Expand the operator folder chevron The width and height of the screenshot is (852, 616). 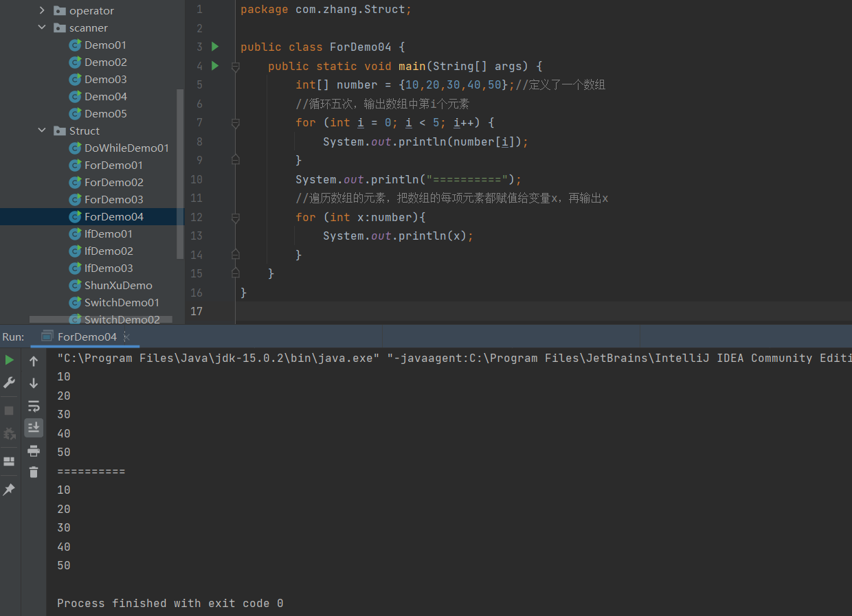point(42,11)
